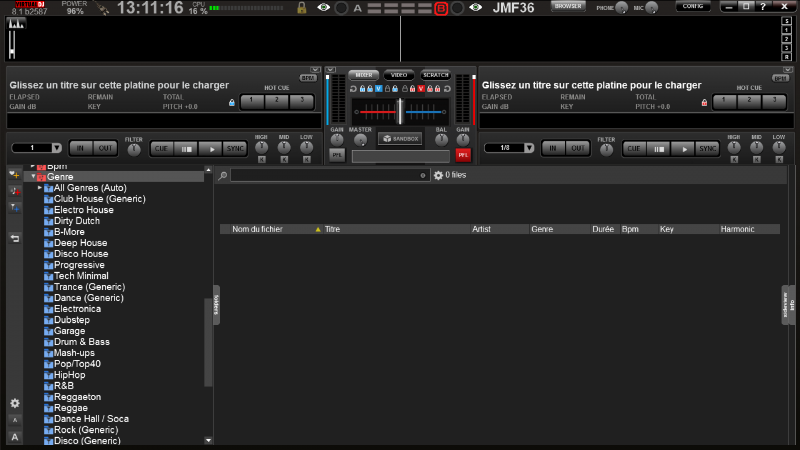Open the right deck 1/8 loop dropdown
The image size is (800, 450).
(x=529, y=148)
